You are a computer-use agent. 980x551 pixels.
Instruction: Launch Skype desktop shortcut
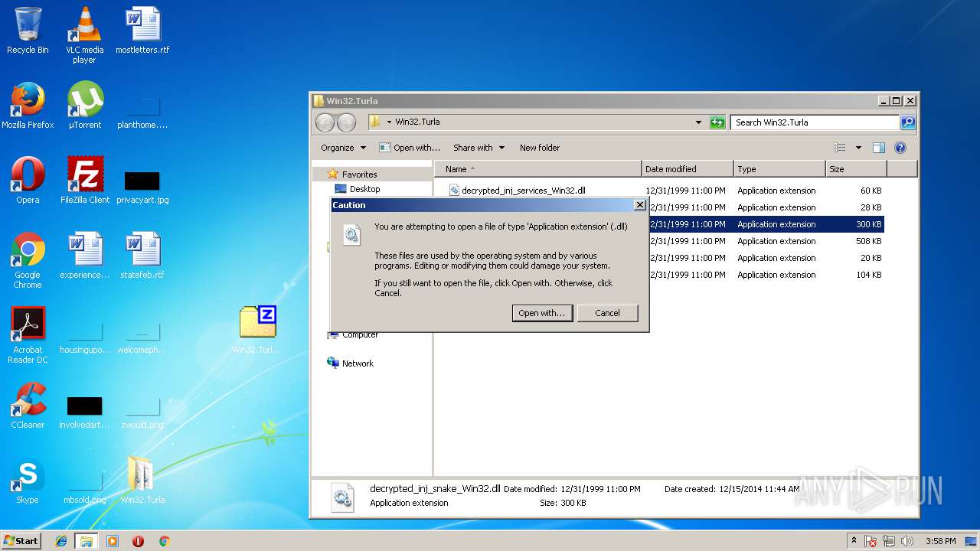pyautogui.click(x=28, y=481)
